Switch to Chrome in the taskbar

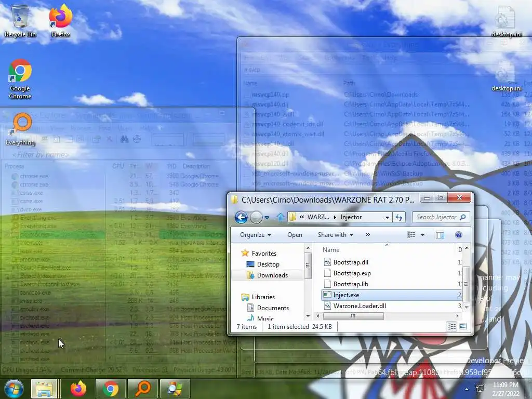(111, 389)
